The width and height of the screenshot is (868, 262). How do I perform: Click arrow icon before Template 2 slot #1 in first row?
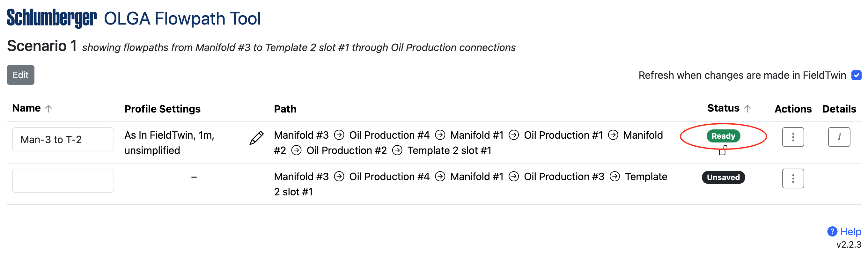point(397,150)
